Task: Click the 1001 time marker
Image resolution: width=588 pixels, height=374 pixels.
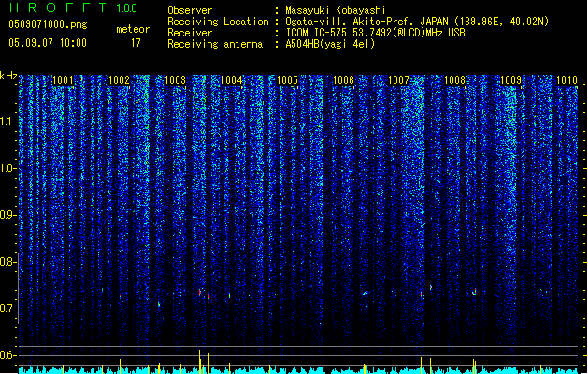Action: pyautogui.click(x=63, y=80)
